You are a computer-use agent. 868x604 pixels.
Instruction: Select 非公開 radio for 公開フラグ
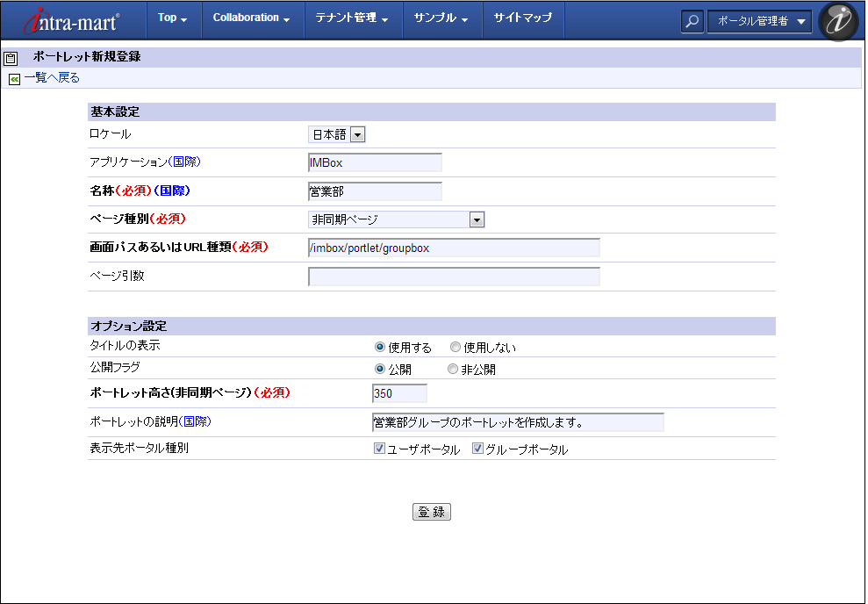coord(453,370)
